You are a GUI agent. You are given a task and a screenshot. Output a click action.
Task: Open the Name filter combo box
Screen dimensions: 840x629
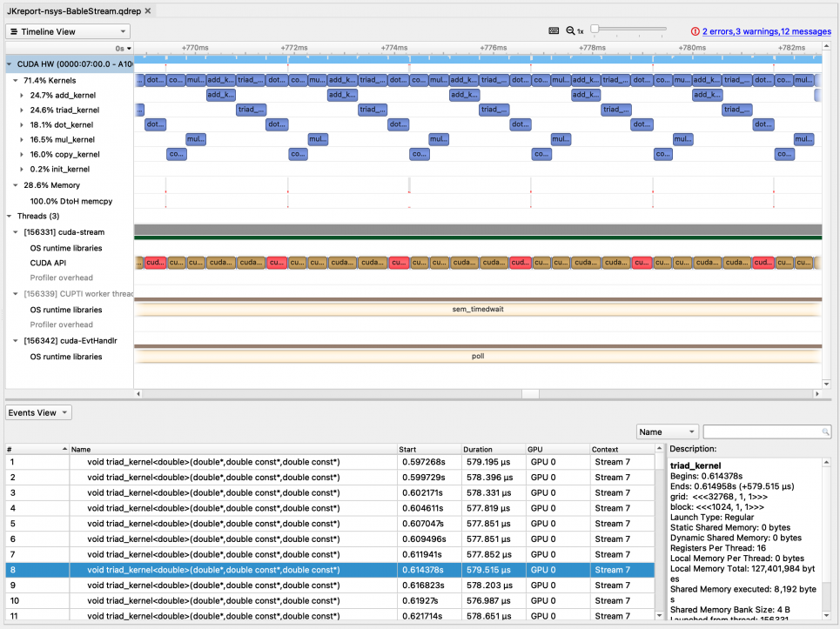click(668, 432)
